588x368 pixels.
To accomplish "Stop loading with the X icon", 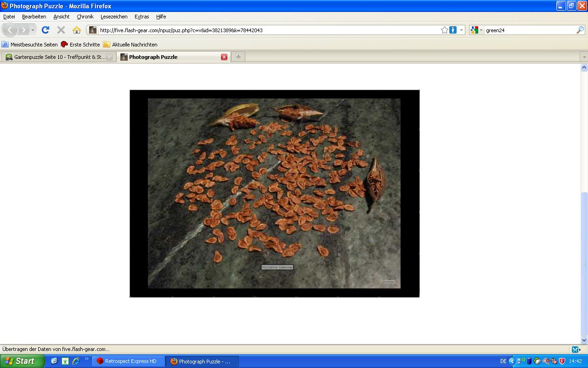I will (x=61, y=30).
